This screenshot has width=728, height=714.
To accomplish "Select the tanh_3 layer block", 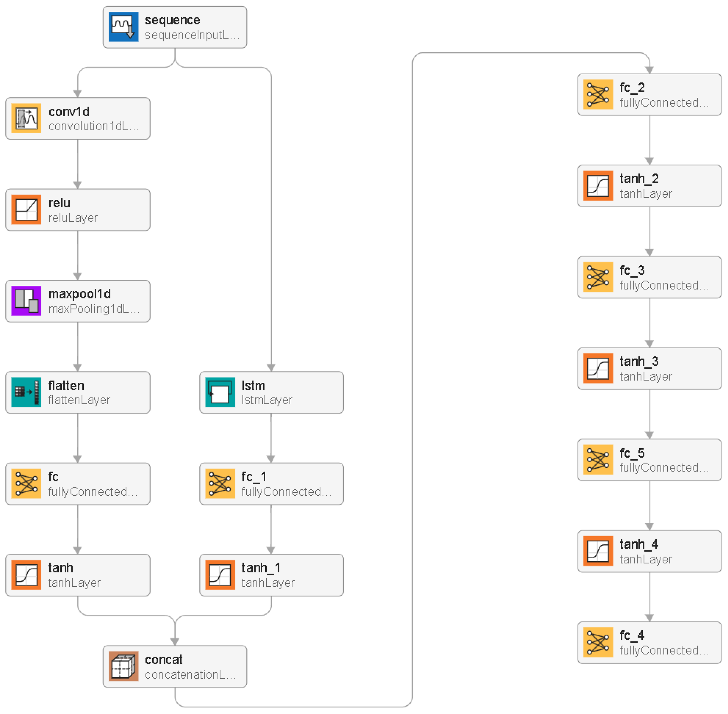I will pos(649,369).
